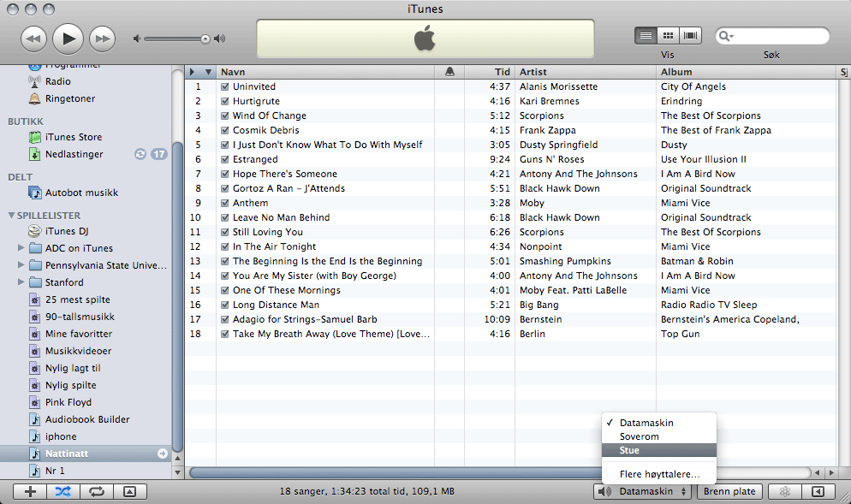Screen dimensions: 851x504
Task: Collapse the SPILLELISTER section
Action: [11, 216]
